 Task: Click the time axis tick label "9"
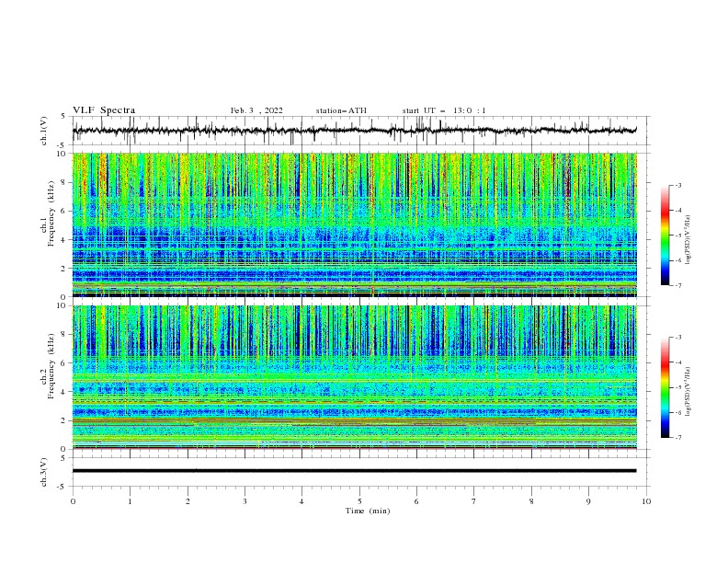588,501
